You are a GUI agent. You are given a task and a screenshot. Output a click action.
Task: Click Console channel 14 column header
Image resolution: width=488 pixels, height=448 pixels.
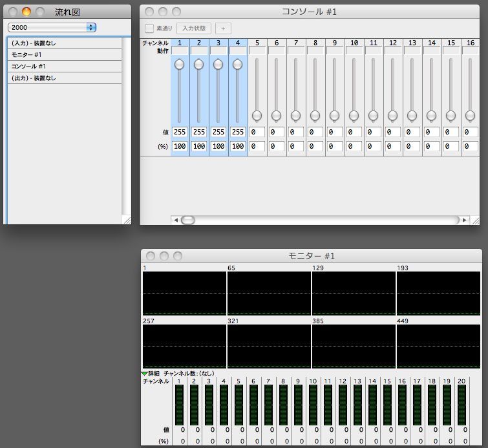click(432, 43)
